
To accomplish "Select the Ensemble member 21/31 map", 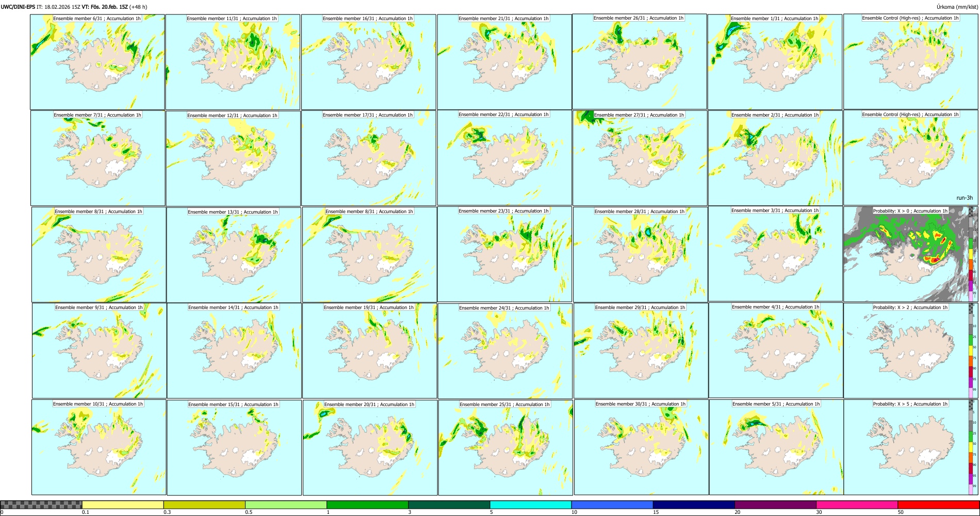I will 504,62.
